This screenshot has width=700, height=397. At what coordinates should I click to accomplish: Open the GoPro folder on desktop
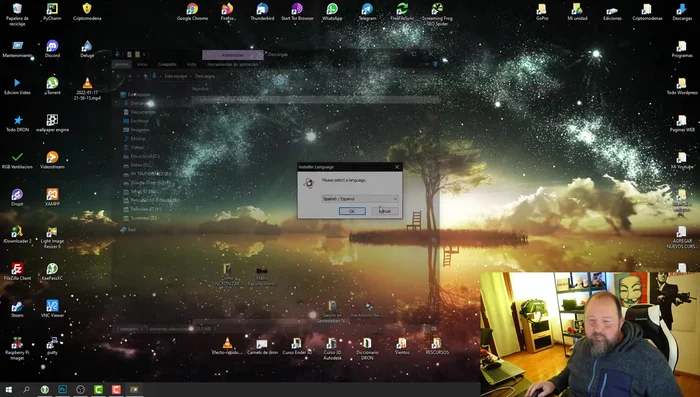542,12
